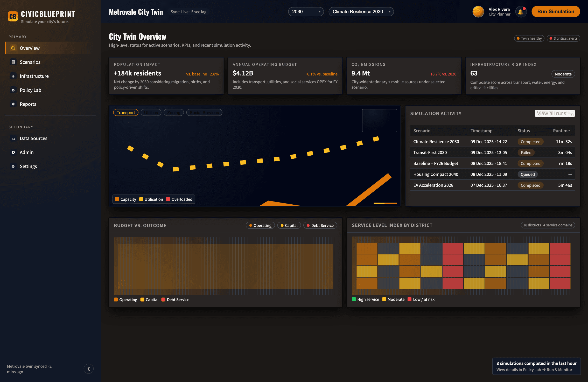The width and height of the screenshot is (588, 382).
Task: Click the Reports star icon
Action: 13,104
